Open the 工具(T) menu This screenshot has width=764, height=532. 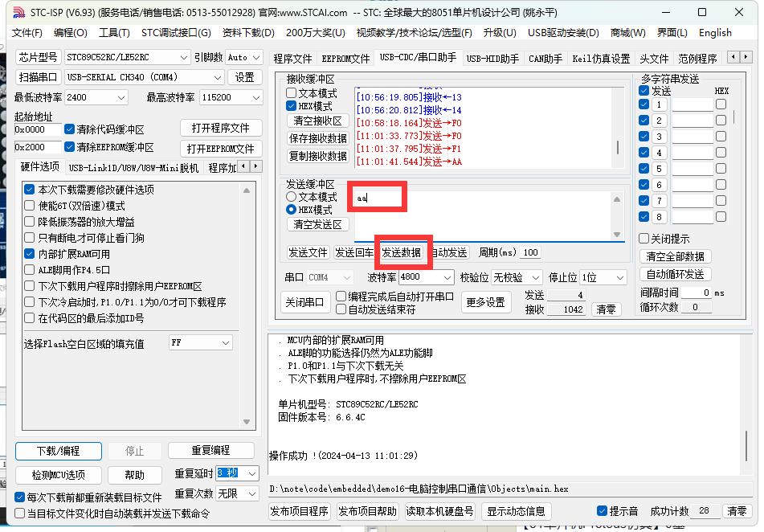114,33
